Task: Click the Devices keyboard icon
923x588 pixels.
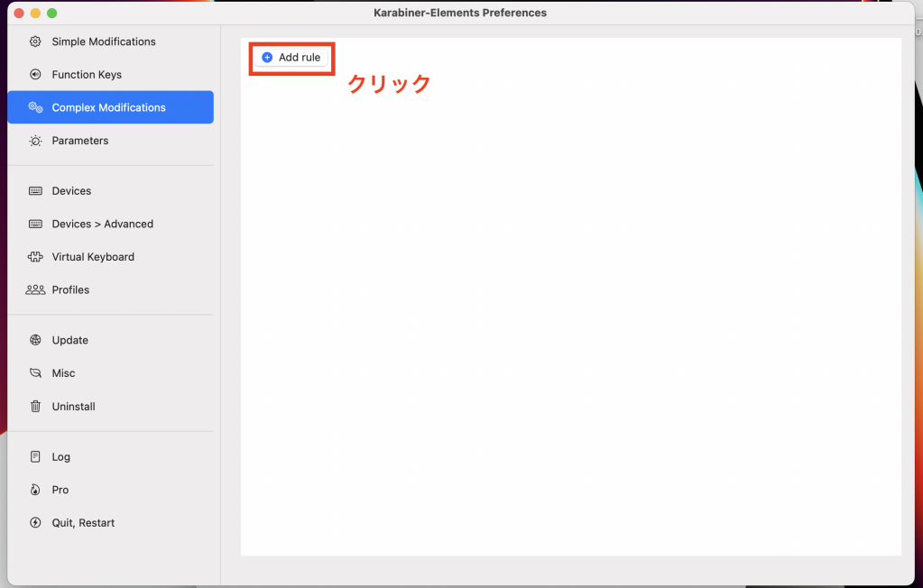Action: tap(35, 190)
